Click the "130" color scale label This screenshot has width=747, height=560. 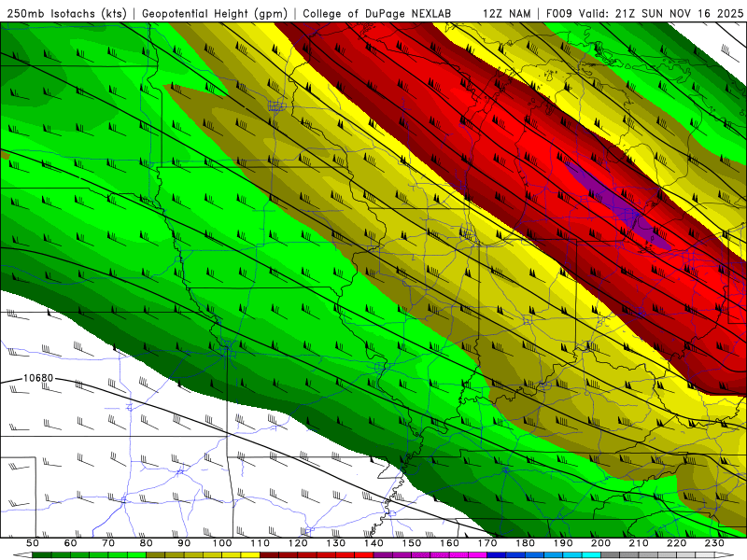click(x=336, y=543)
